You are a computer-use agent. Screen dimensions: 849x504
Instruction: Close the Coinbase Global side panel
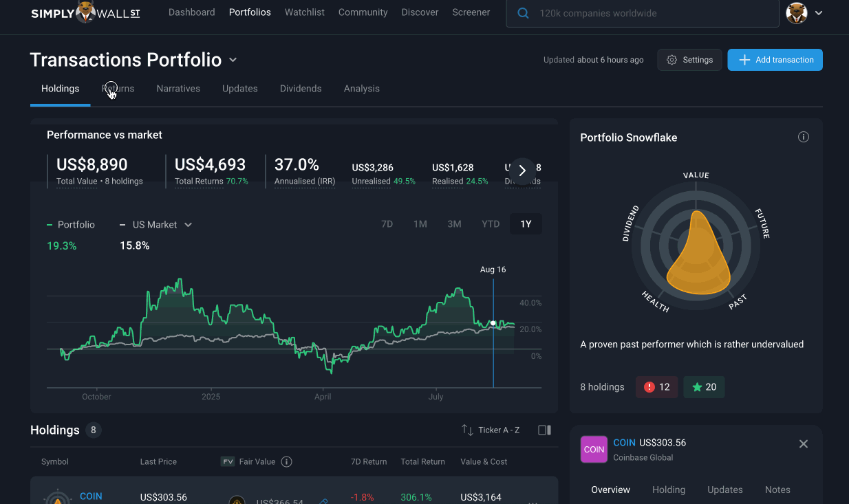(803, 443)
